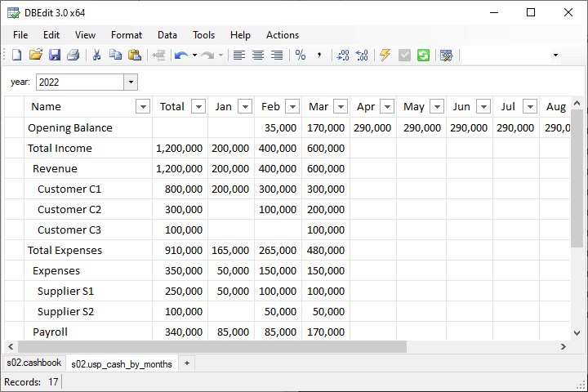
Task: Switch to the s02.cashbook tab
Action: click(x=34, y=363)
